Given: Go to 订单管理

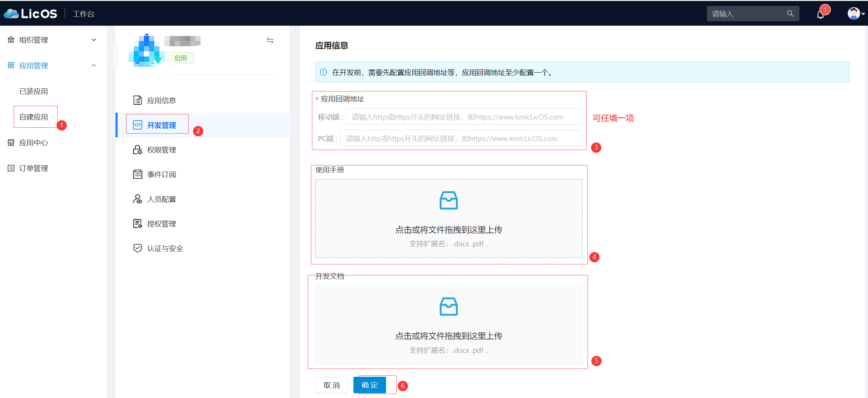Looking at the screenshot, I should coord(34,168).
